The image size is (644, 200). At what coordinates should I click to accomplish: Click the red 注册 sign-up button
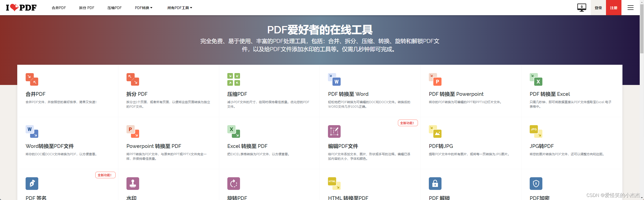614,8
